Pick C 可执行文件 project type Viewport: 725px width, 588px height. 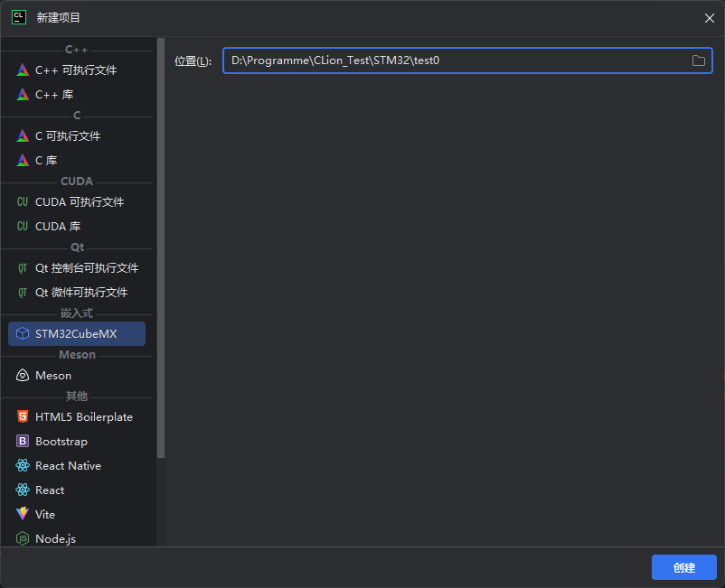point(77,135)
